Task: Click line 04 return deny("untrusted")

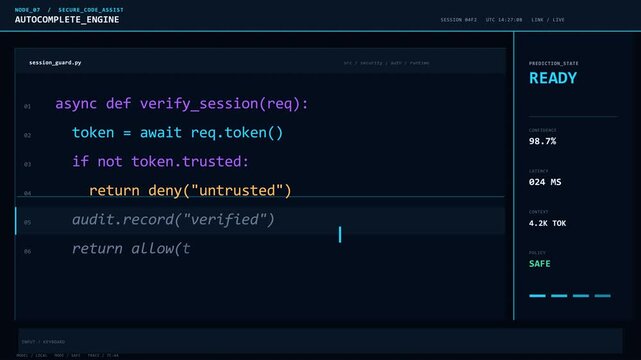Action: tap(190, 190)
